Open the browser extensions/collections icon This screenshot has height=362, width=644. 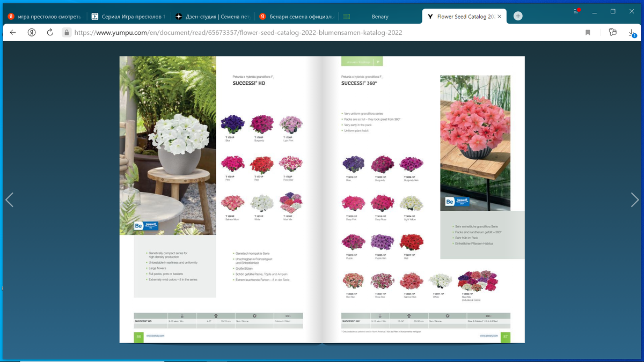point(612,32)
